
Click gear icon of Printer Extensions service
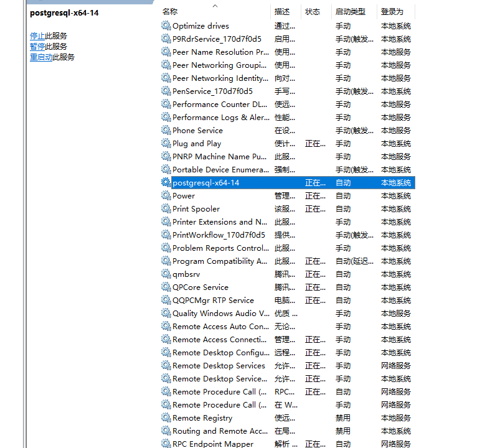pos(166,222)
